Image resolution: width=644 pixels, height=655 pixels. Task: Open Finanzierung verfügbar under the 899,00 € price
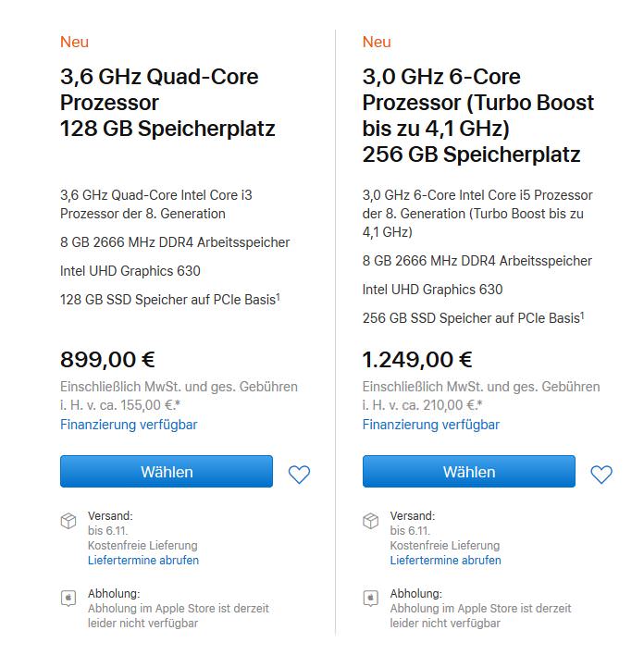(129, 425)
